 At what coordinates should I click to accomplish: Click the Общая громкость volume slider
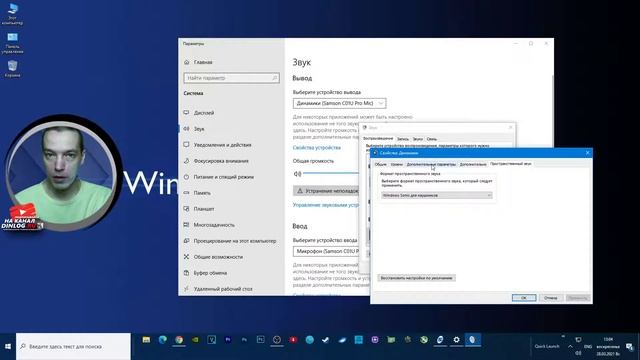coord(331,173)
